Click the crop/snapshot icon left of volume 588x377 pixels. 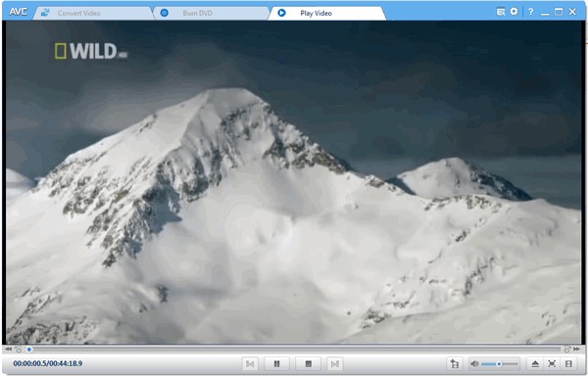tap(454, 363)
